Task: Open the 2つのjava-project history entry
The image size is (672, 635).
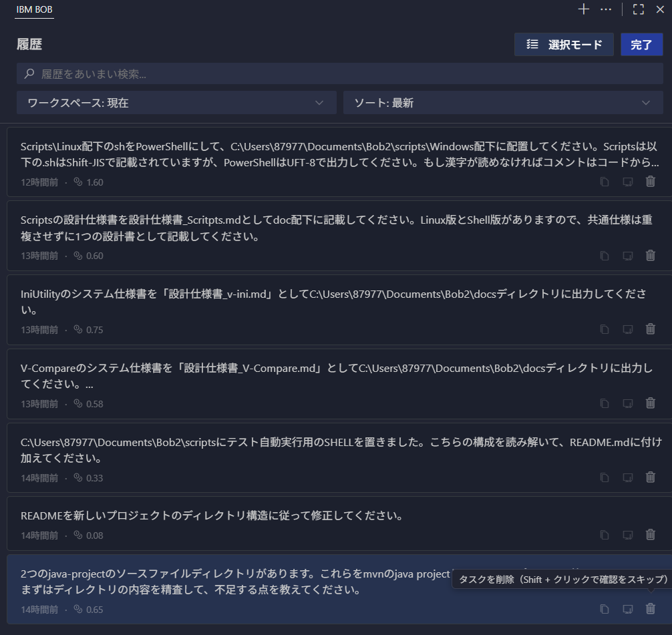Action: [339, 590]
